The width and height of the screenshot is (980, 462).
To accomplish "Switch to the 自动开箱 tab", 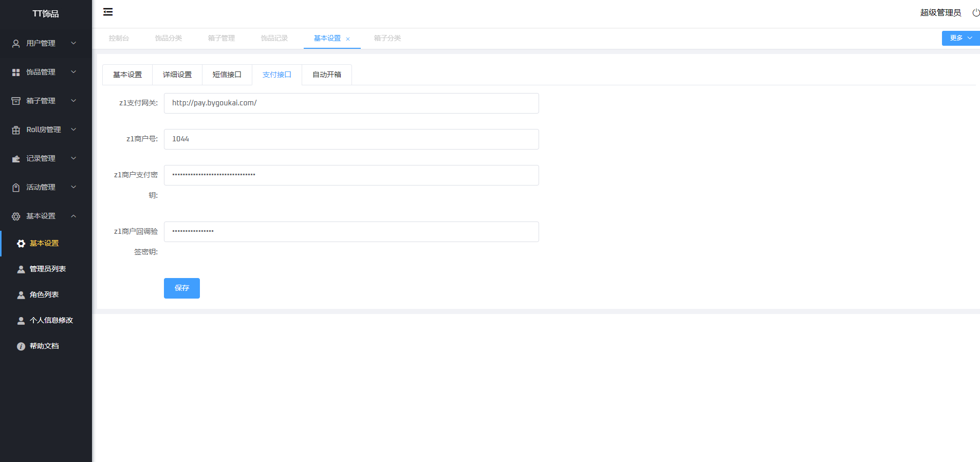I will tap(327, 75).
